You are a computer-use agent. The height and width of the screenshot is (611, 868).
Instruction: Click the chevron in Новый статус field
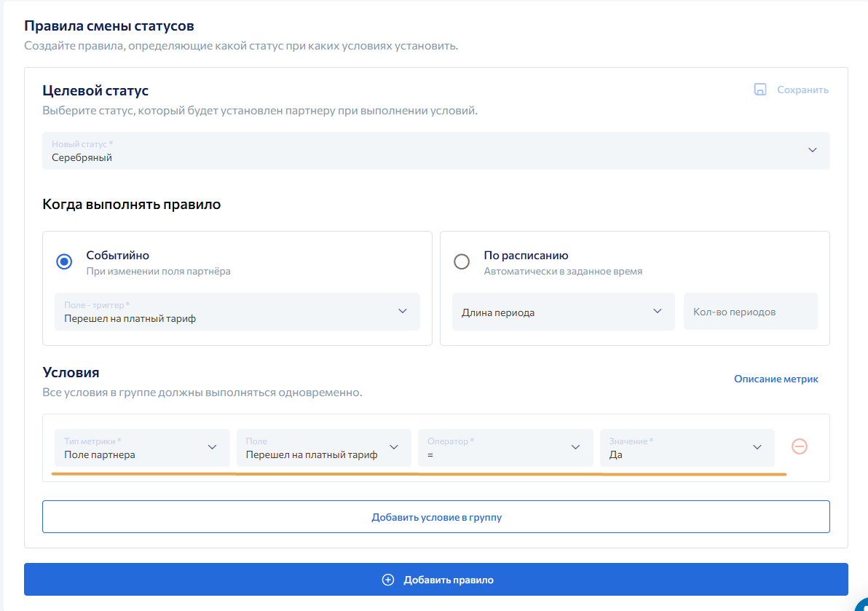point(813,150)
